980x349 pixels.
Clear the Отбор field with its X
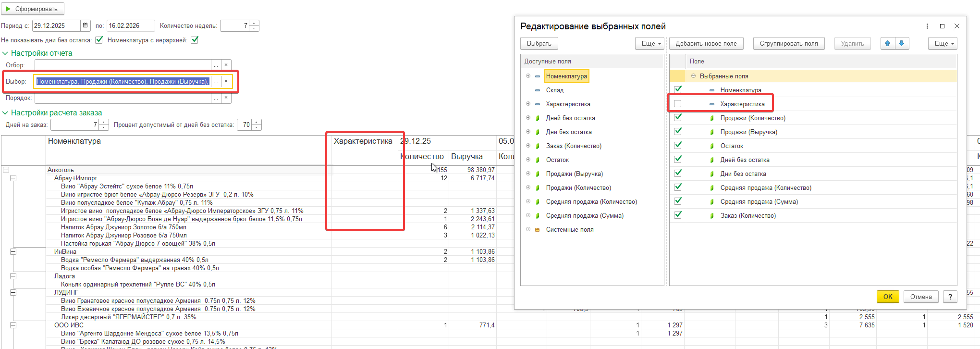click(x=226, y=65)
